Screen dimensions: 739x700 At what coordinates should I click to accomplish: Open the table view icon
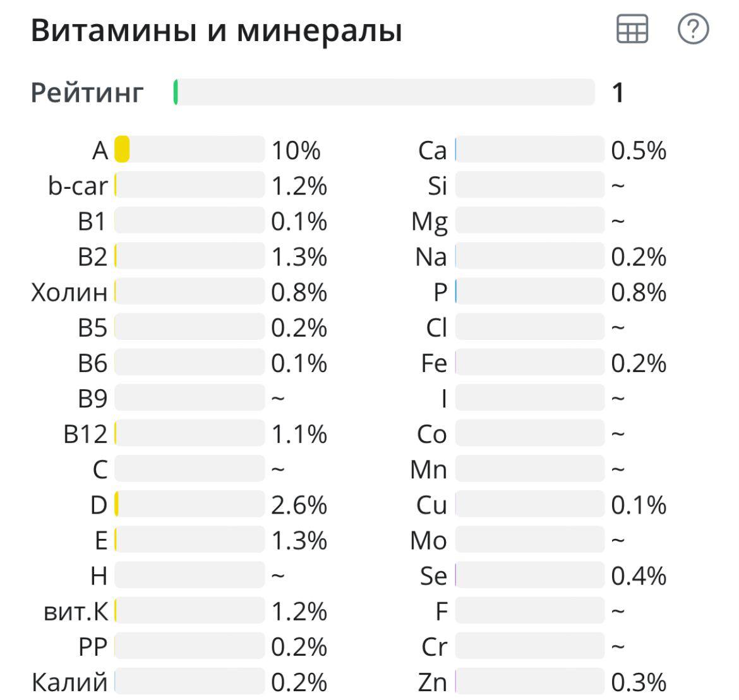632,29
